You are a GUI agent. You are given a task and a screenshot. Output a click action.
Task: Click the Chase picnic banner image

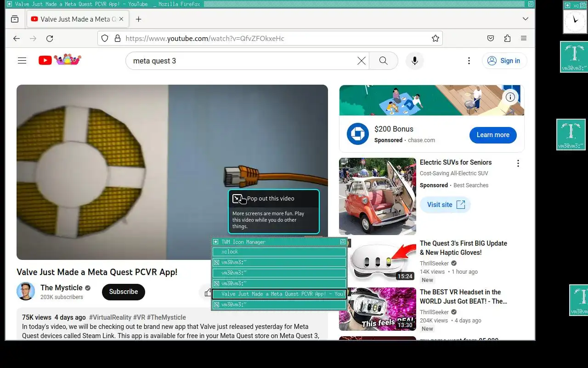tap(432, 100)
